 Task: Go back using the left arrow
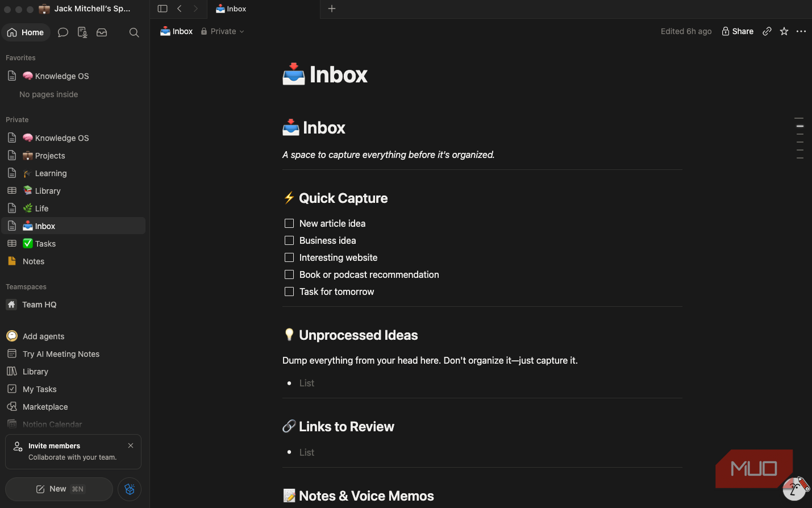point(180,9)
